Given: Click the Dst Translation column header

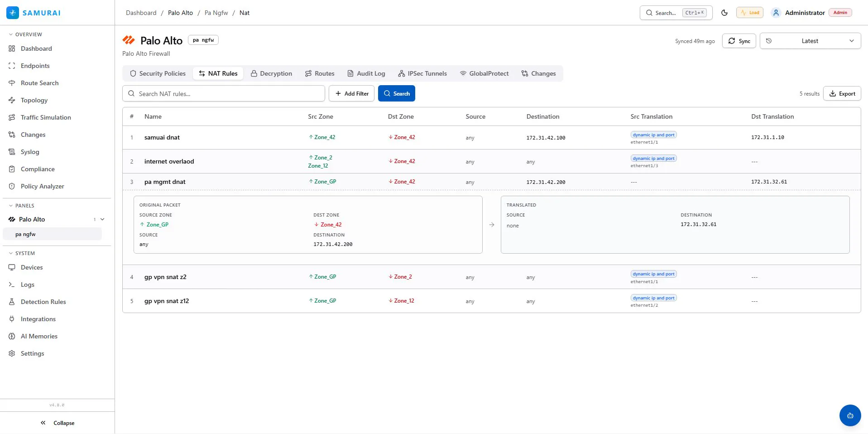Looking at the screenshot, I should pyautogui.click(x=772, y=116).
